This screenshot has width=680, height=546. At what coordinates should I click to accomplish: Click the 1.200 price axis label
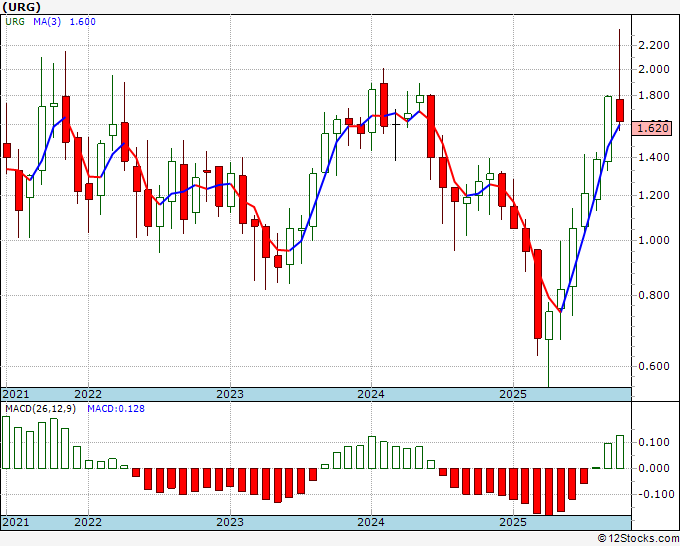point(654,195)
